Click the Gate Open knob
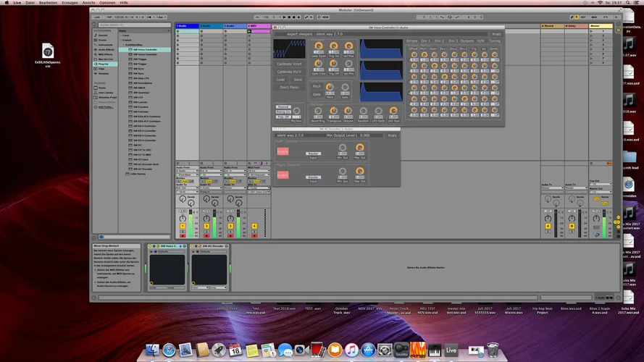644x362 pixels. point(318,46)
